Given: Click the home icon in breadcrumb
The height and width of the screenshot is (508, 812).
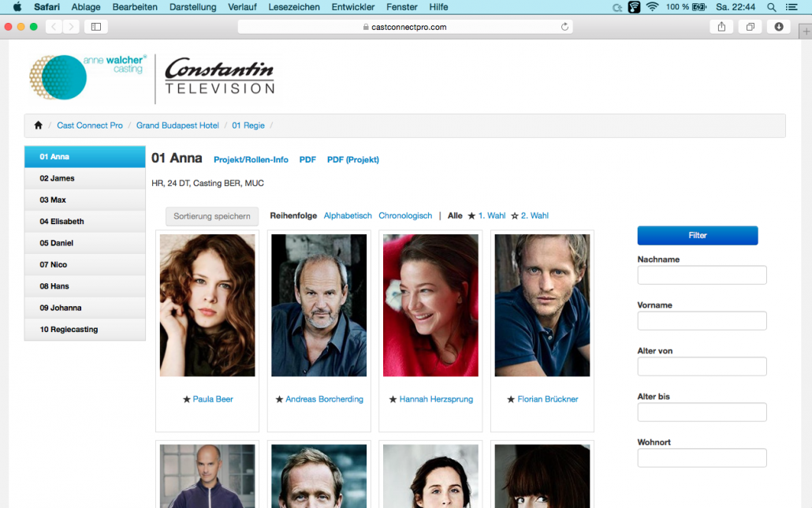Looking at the screenshot, I should [x=39, y=125].
